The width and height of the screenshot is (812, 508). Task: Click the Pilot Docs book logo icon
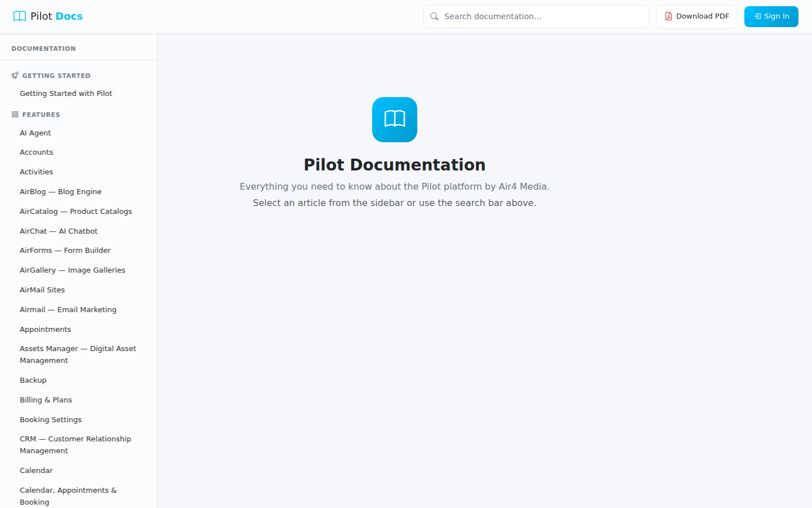(20, 16)
